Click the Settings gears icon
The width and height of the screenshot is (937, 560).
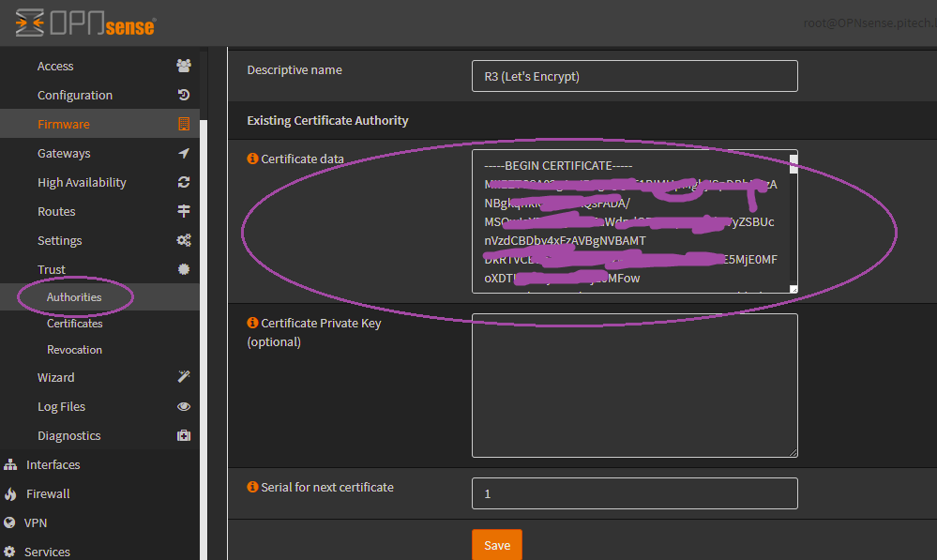click(x=184, y=240)
